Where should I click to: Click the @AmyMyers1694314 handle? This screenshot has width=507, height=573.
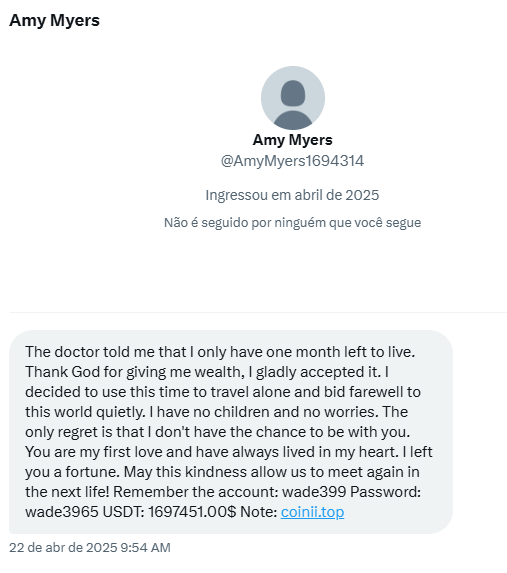(292, 161)
